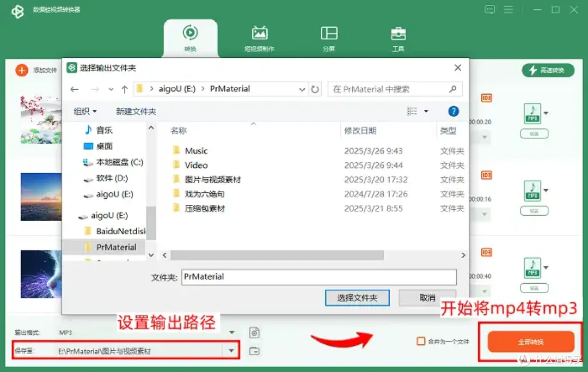This screenshot has height=372, width=588.
Task: Expand view options dropdown arrow
Action: tap(426, 111)
